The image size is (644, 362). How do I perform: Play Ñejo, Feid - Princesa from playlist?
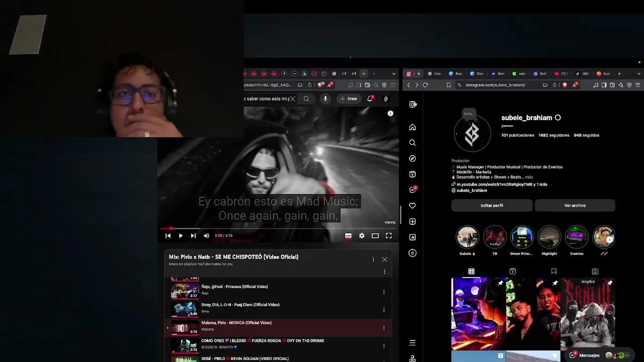(x=278, y=292)
